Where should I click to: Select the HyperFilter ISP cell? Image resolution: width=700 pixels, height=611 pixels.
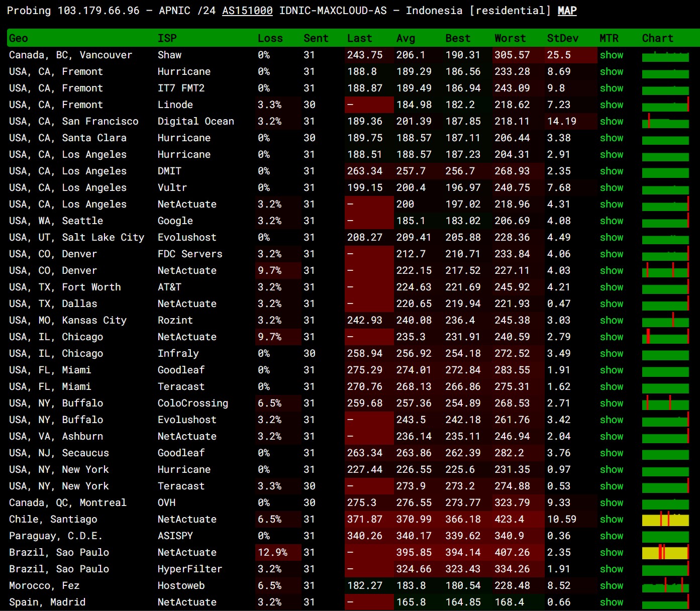(x=189, y=569)
